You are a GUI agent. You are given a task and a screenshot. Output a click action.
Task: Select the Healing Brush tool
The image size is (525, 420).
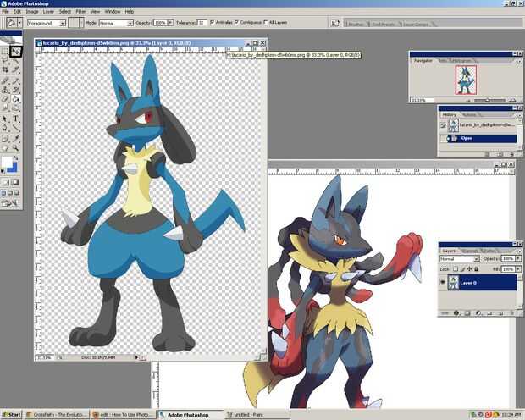pos(5,80)
